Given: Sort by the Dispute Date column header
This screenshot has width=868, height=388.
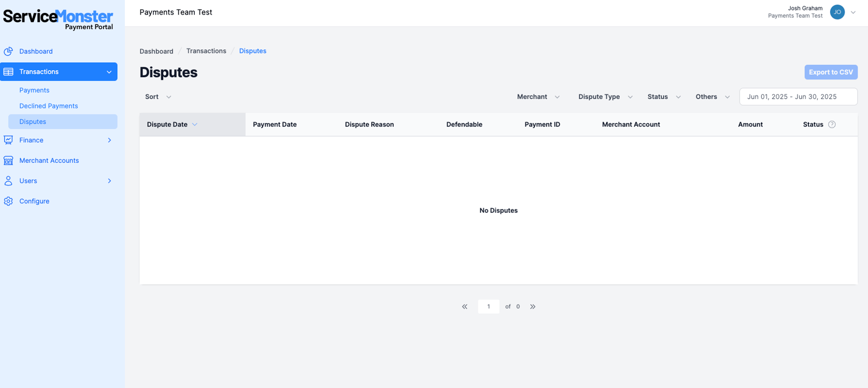Looking at the screenshot, I should click(x=192, y=124).
